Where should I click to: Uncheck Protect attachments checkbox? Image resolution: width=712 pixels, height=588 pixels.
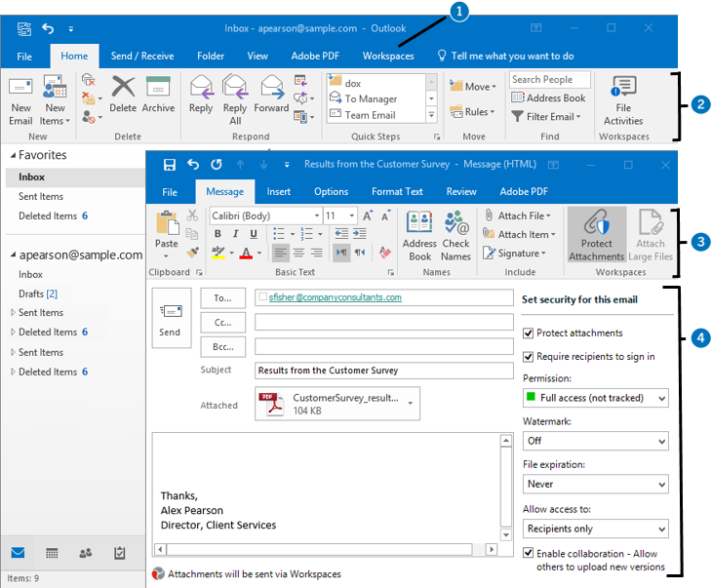pos(528,333)
